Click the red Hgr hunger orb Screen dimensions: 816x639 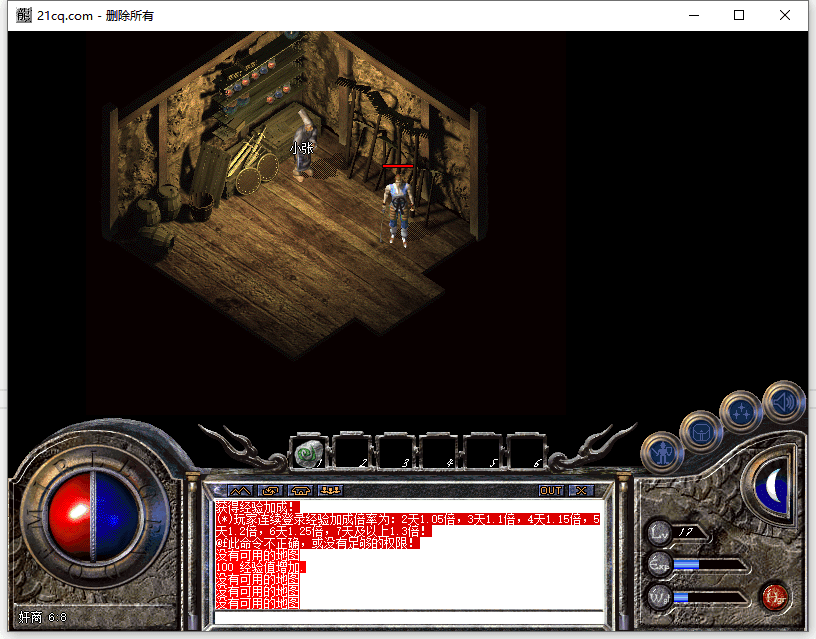pyautogui.click(x=775, y=597)
